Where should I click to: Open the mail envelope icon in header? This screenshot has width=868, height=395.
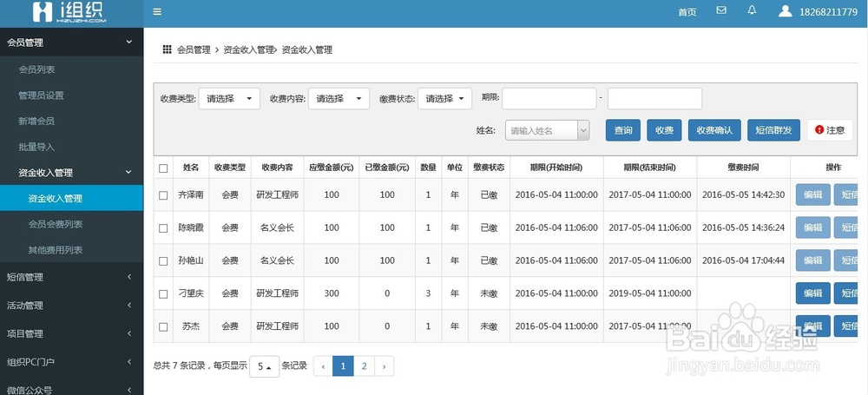pyautogui.click(x=721, y=10)
